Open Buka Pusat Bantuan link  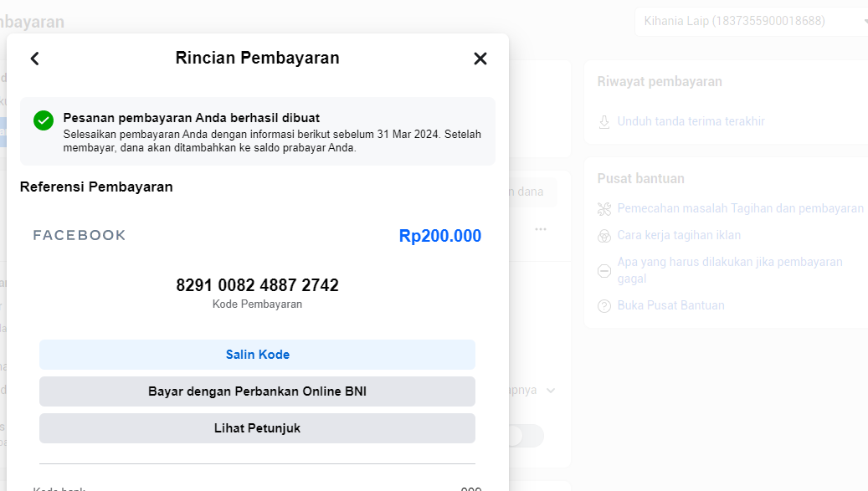click(670, 305)
